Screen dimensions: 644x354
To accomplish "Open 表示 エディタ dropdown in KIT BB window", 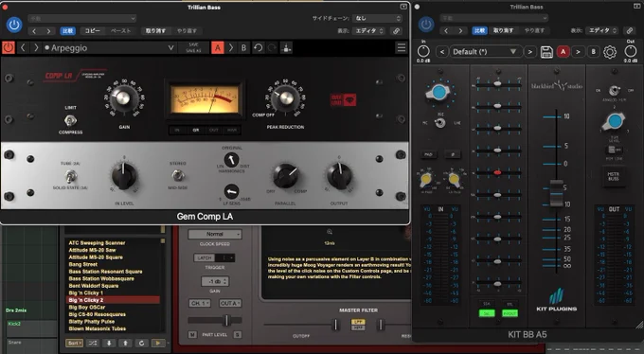I will [601, 30].
